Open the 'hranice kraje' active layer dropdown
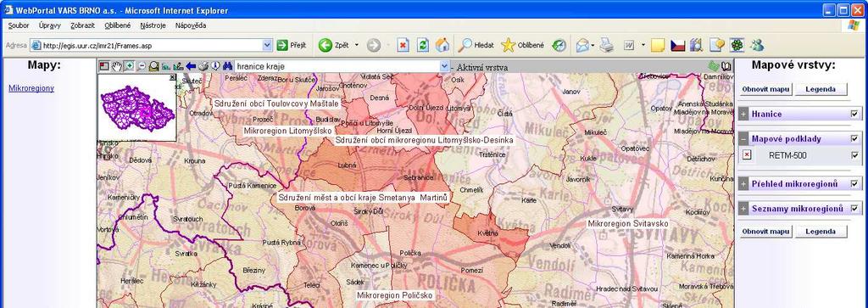The image size is (868, 308). tap(444, 66)
